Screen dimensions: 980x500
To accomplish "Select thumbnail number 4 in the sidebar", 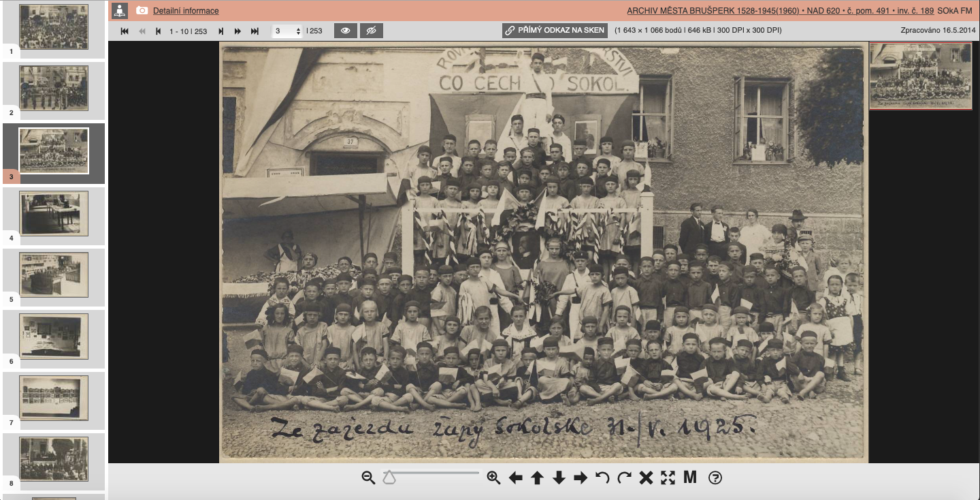I will 54,214.
